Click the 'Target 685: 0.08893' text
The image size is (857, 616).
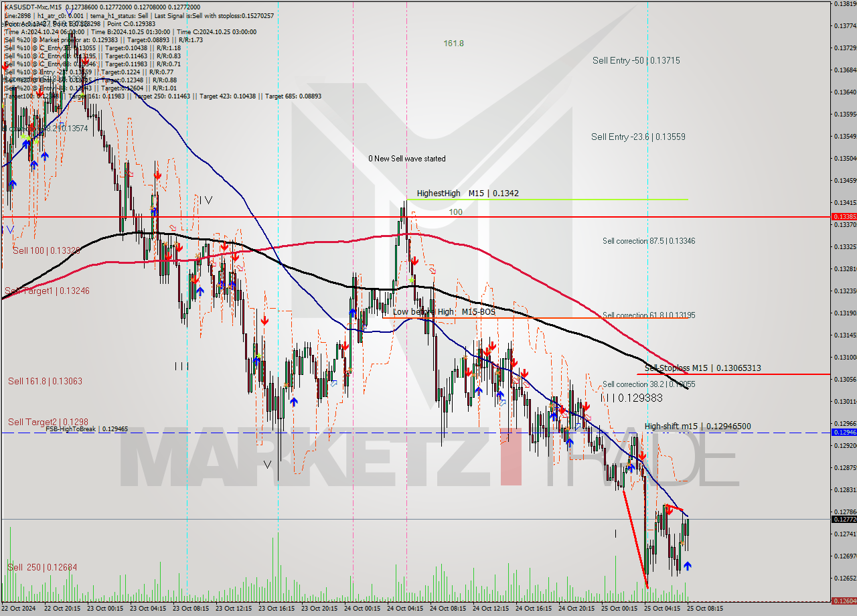click(293, 96)
